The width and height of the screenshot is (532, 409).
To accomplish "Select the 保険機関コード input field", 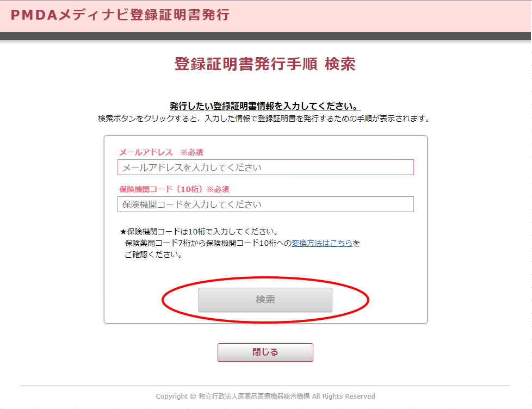I will [265, 204].
